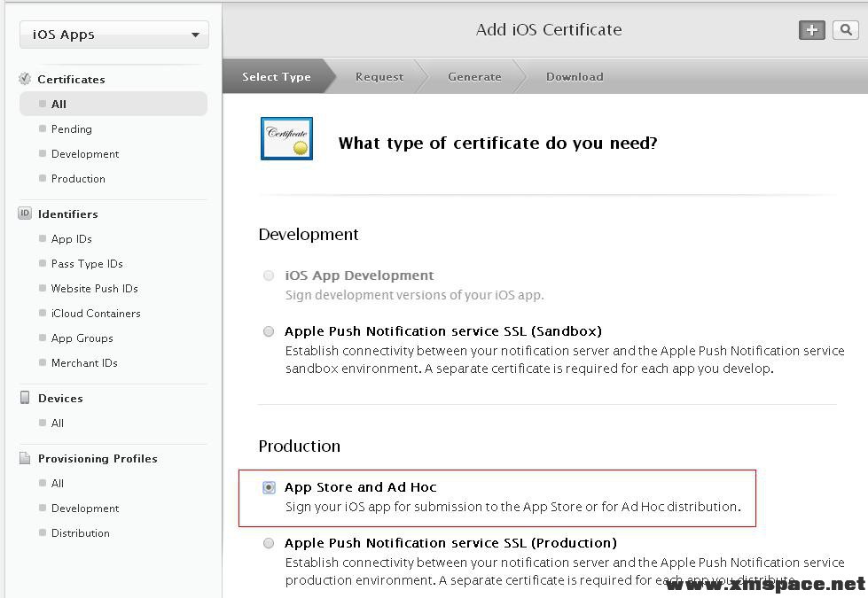Screen dimensions: 868x598
Task: Show Development provisioning profiles
Action: coord(85,509)
